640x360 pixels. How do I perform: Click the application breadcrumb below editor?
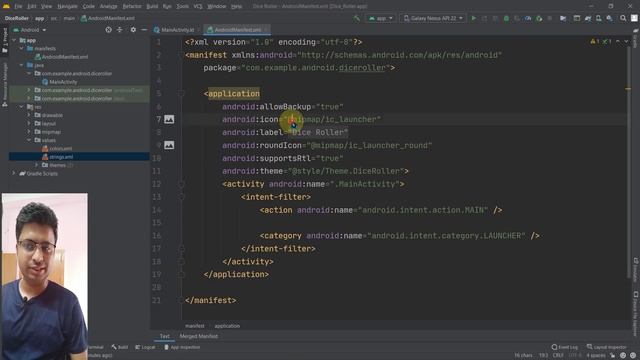point(227,326)
